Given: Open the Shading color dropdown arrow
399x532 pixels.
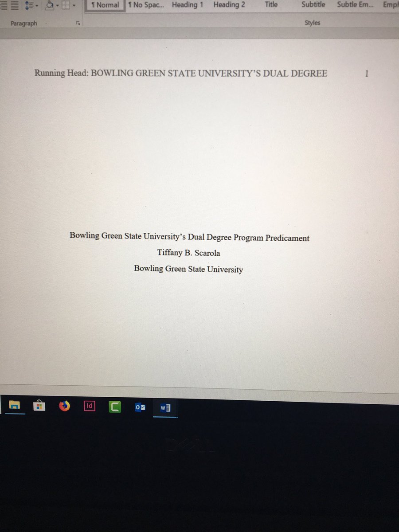Looking at the screenshot, I should [x=58, y=6].
